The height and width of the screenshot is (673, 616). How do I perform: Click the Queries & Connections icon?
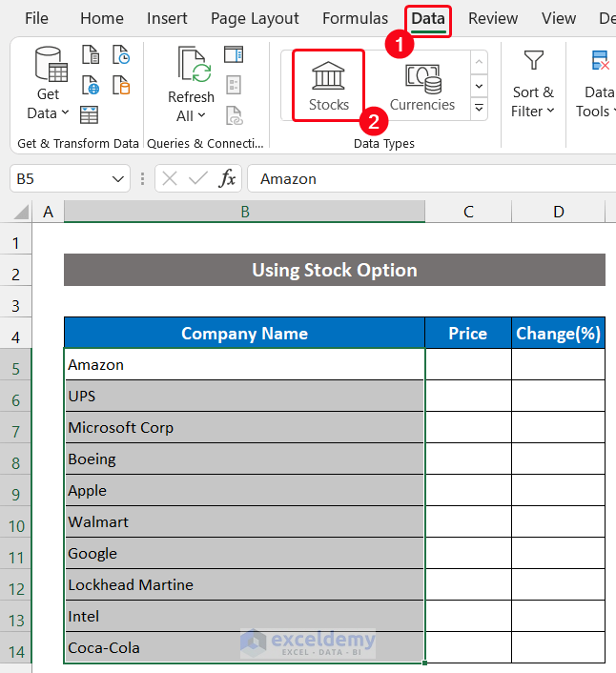(234, 53)
